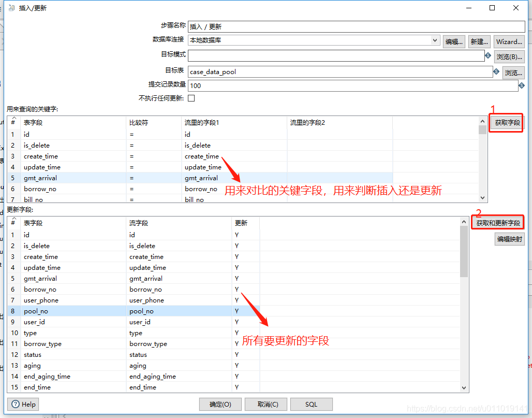
Task: Focus the 目标模式 input field
Action: point(336,55)
